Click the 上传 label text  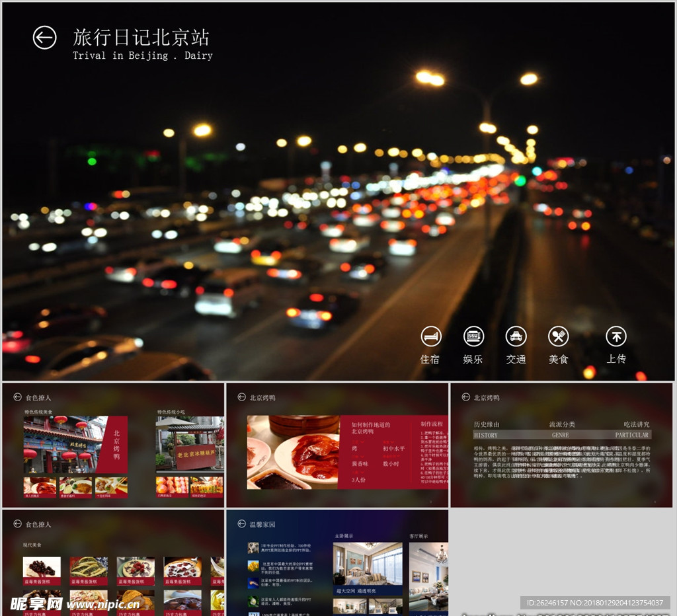[x=616, y=359]
